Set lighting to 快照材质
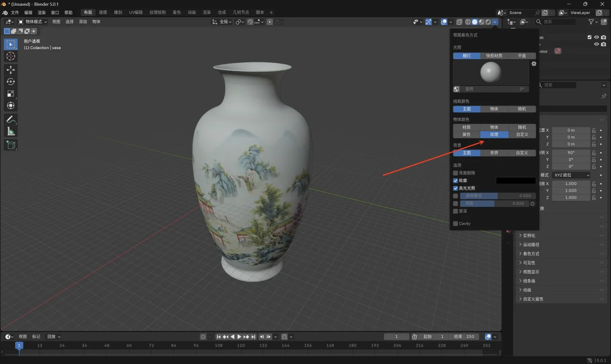 click(x=494, y=56)
